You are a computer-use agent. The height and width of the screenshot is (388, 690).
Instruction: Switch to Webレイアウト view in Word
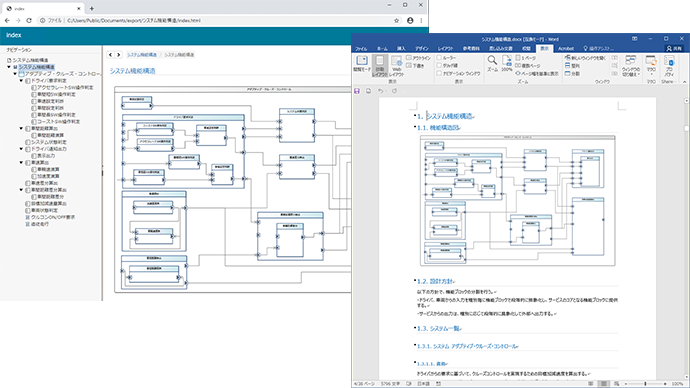pyautogui.click(x=396, y=66)
